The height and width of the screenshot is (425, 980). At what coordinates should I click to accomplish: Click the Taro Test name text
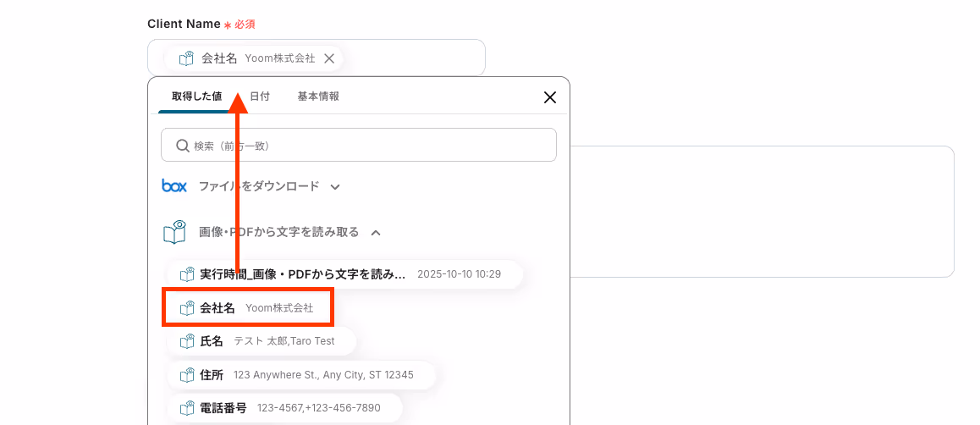pyautogui.click(x=312, y=341)
